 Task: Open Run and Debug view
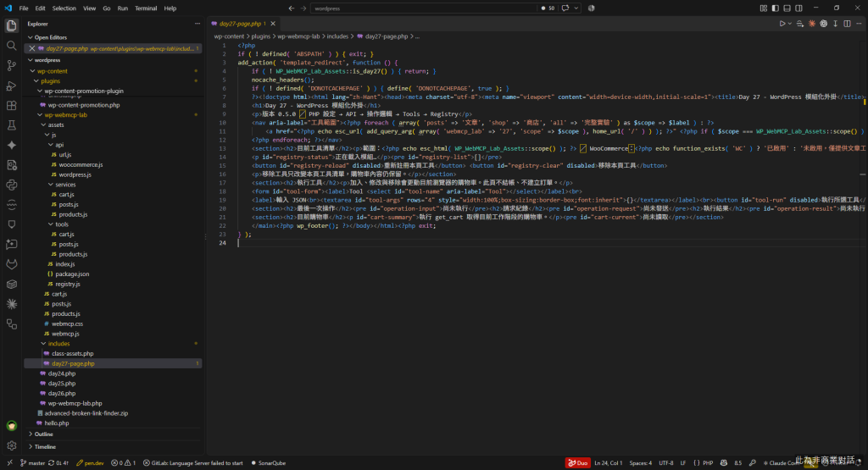tap(12, 86)
